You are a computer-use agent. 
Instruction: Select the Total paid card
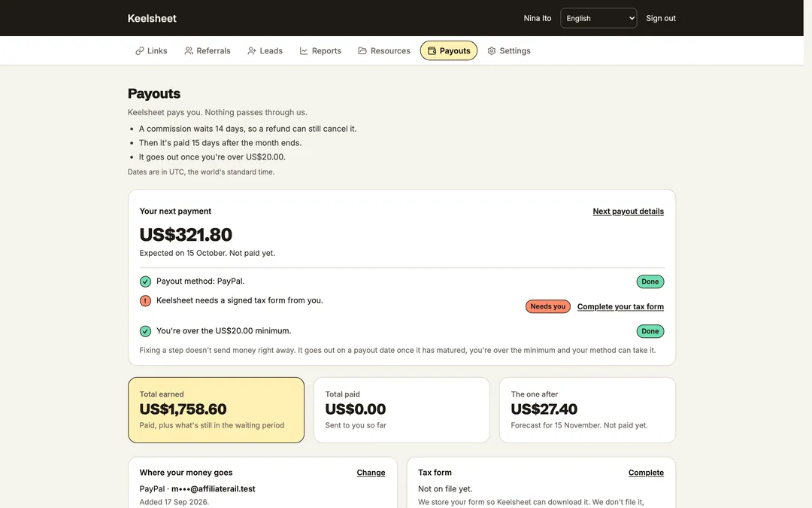[x=401, y=410]
